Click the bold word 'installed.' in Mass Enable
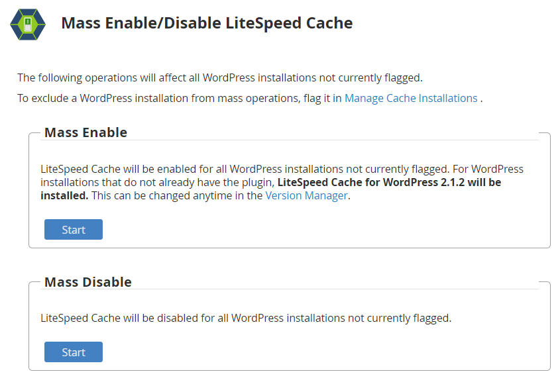The width and height of the screenshot is (560, 392). tap(64, 195)
